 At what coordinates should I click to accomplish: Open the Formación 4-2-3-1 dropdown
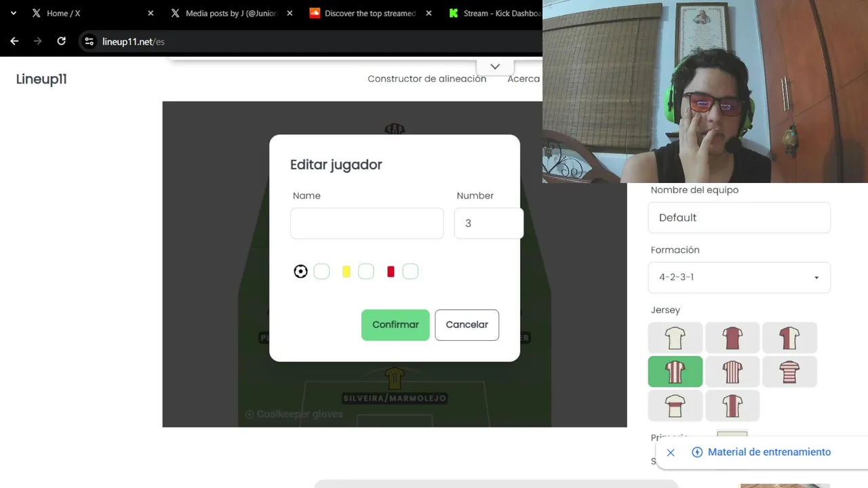pyautogui.click(x=739, y=277)
